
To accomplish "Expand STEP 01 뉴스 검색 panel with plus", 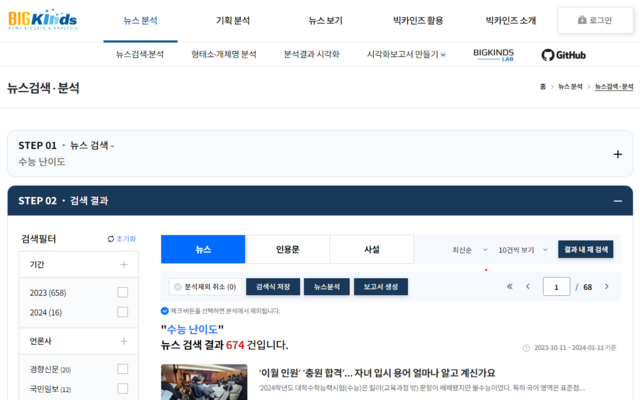I will pos(618,154).
